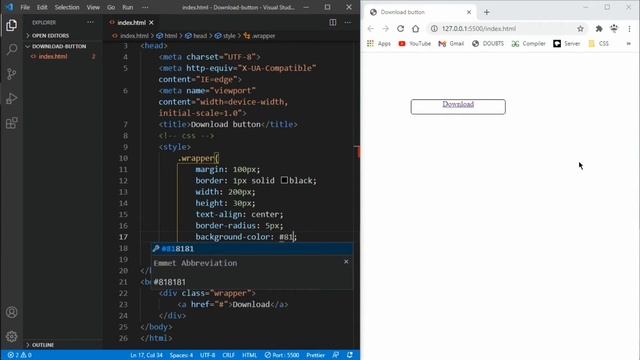The height and width of the screenshot is (360, 640).
Task: Open the View menu
Action: 93,7
